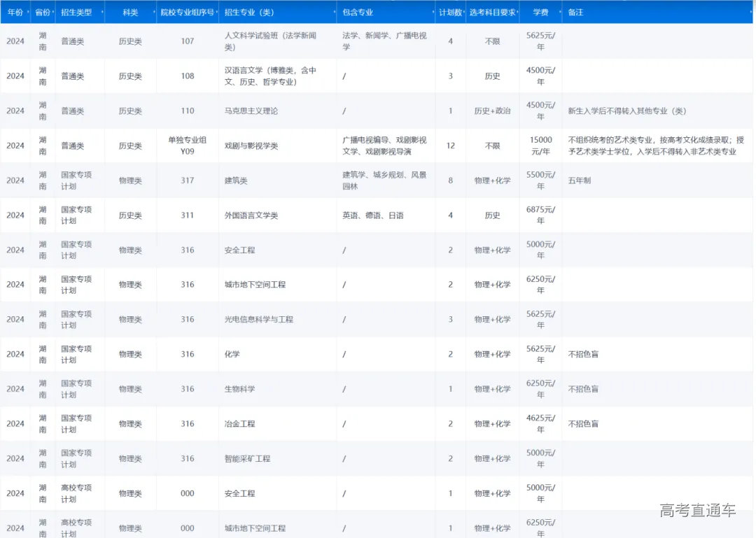Click the sort icon next to 科类
Image resolution: width=756 pixels, height=538 pixels.
coord(153,12)
